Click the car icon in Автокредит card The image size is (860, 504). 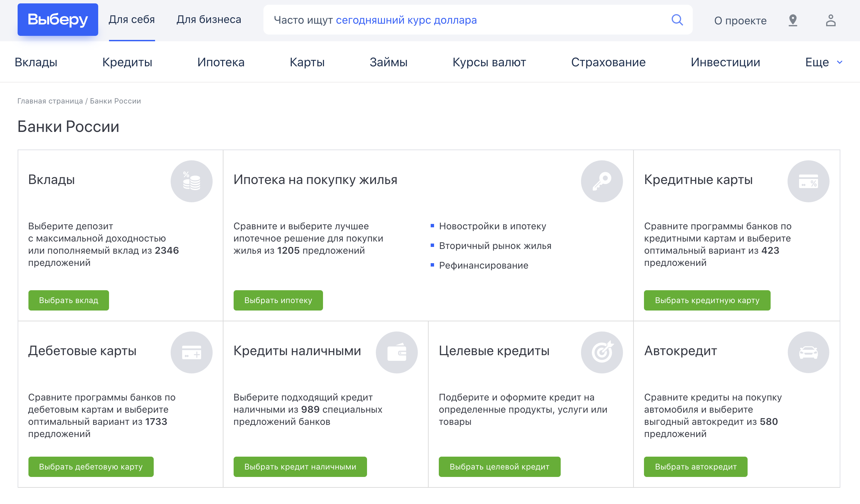[808, 352]
